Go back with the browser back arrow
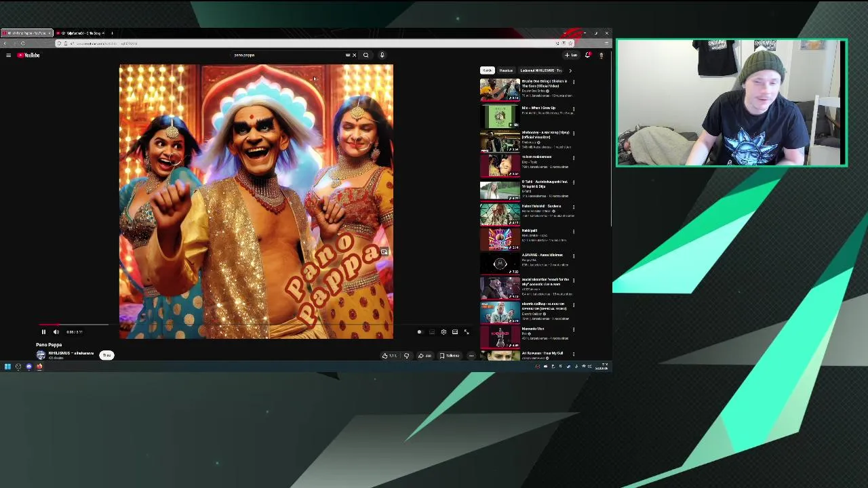Viewport: 868px width, 488px height. point(5,43)
